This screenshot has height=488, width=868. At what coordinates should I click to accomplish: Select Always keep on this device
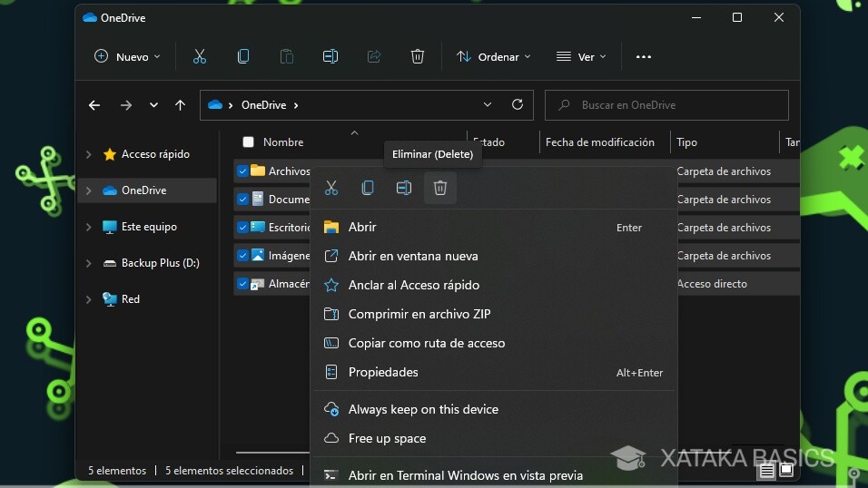coord(493,409)
